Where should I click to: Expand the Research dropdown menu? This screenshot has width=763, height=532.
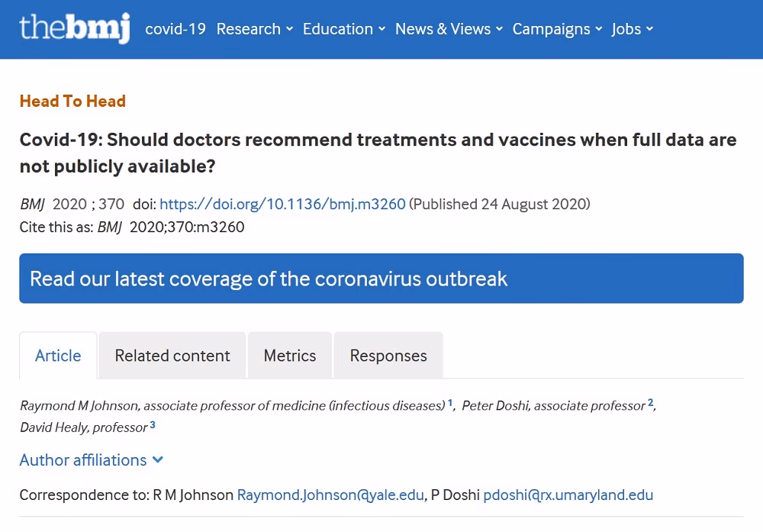(255, 29)
